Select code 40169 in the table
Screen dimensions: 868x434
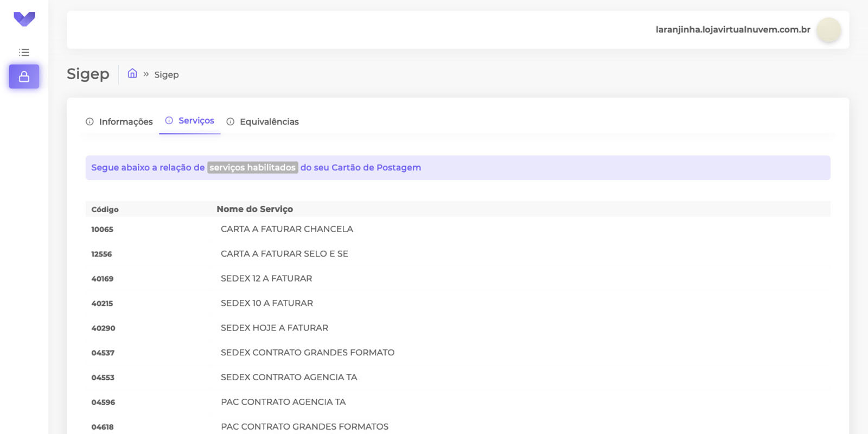[102, 279]
